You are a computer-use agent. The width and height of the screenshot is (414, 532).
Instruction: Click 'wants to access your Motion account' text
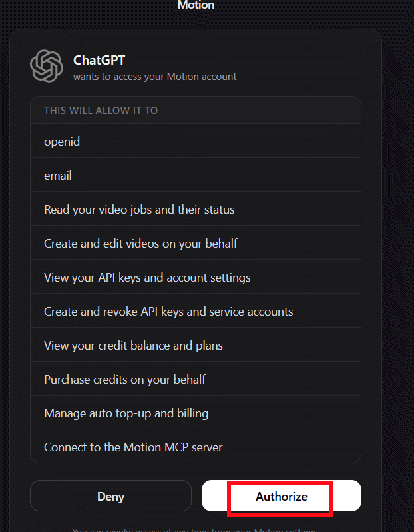[154, 77]
